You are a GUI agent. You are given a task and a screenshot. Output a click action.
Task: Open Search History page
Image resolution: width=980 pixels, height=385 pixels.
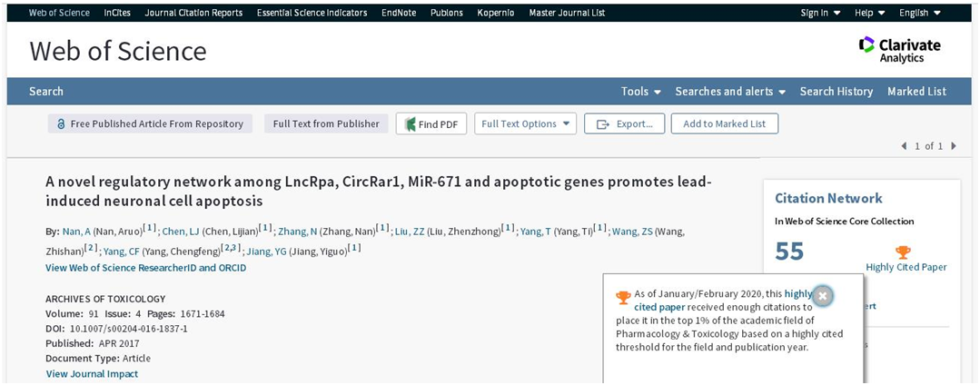836,91
